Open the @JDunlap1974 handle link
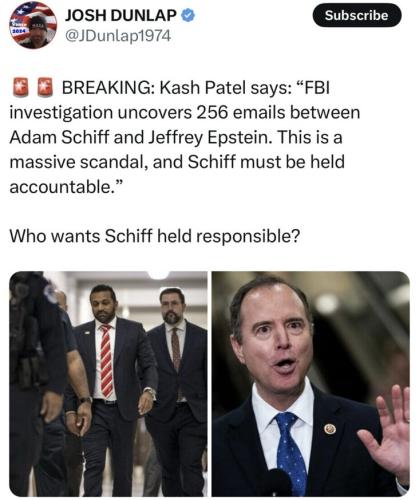 pyautogui.click(x=118, y=36)
